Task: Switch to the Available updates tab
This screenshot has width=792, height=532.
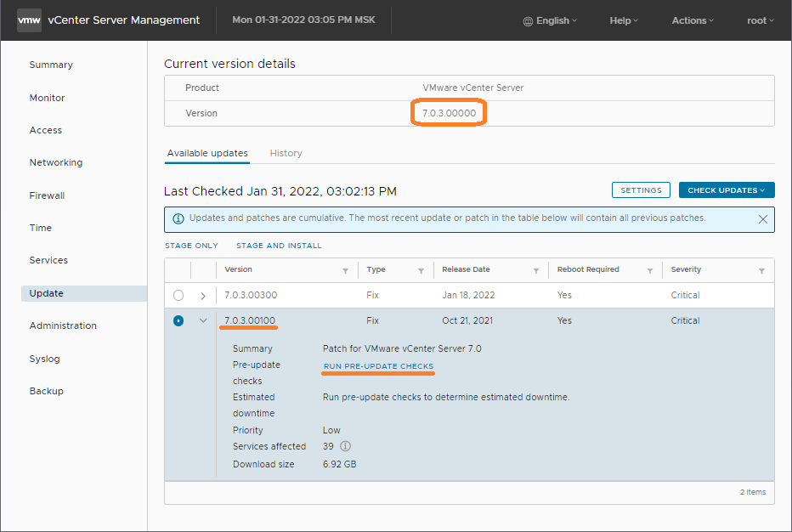Action: point(207,153)
